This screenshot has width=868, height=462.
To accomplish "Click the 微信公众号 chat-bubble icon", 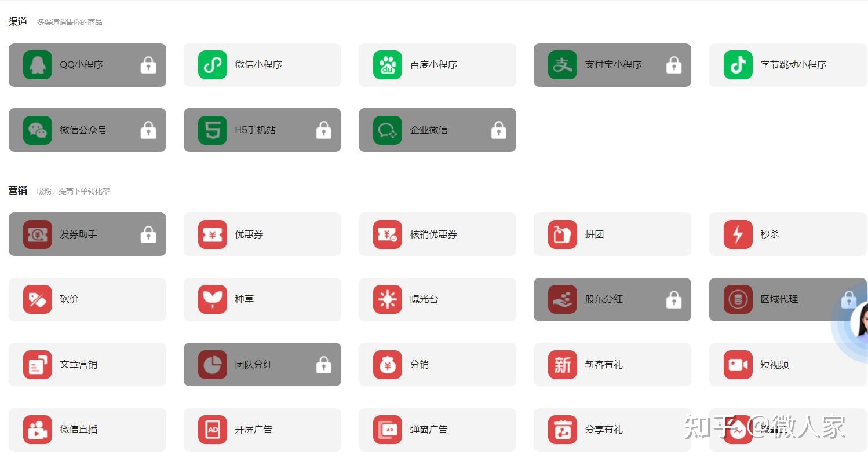I will [38, 130].
